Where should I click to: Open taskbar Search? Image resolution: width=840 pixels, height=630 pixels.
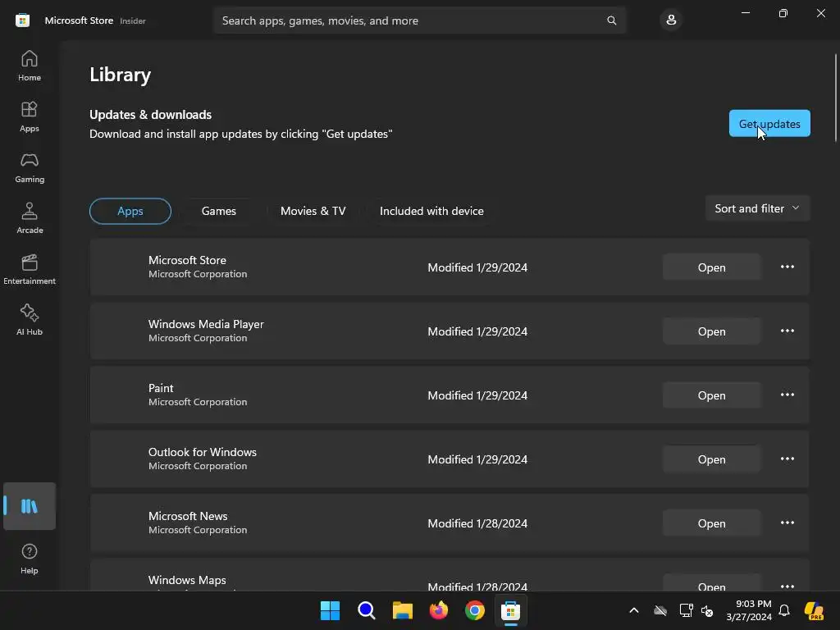(367, 610)
